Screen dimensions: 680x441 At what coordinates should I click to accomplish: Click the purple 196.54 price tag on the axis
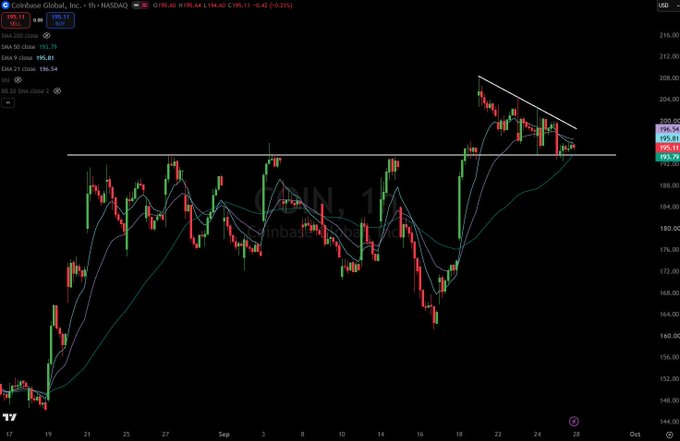click(x=668, y=129)
